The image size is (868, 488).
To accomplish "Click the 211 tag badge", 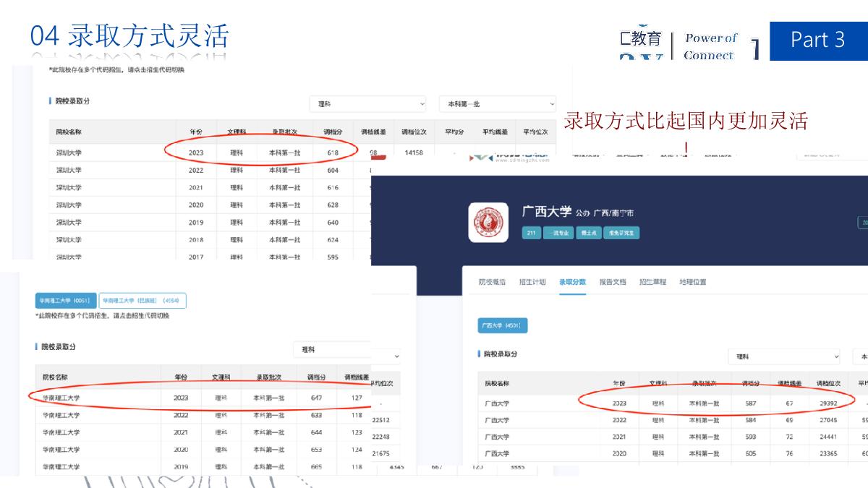I will (x=531, y=234).
